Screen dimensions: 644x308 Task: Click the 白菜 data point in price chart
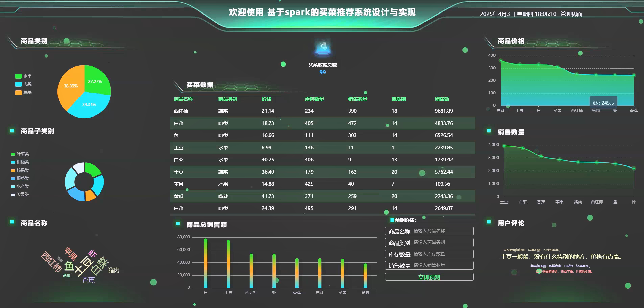tap(501, 61)
